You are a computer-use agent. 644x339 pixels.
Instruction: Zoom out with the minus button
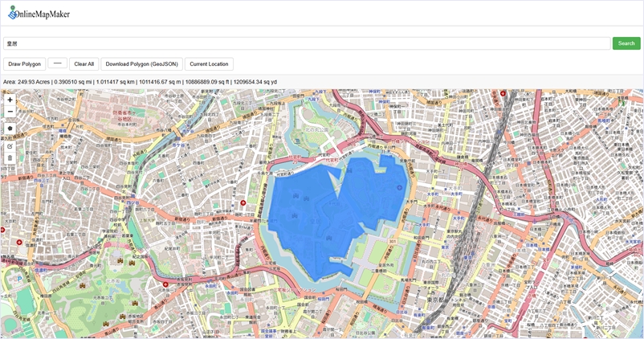click(10, 112)
